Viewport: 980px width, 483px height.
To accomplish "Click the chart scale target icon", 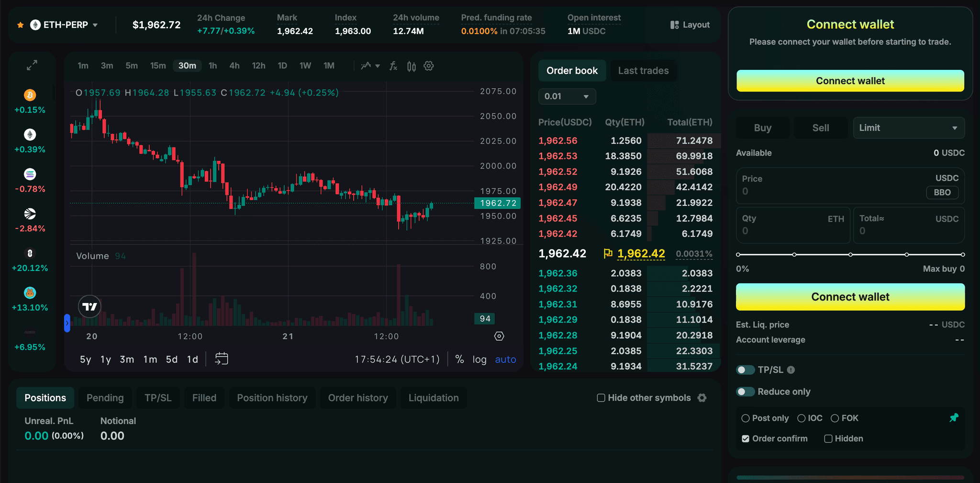I will [x=499, y=336].
